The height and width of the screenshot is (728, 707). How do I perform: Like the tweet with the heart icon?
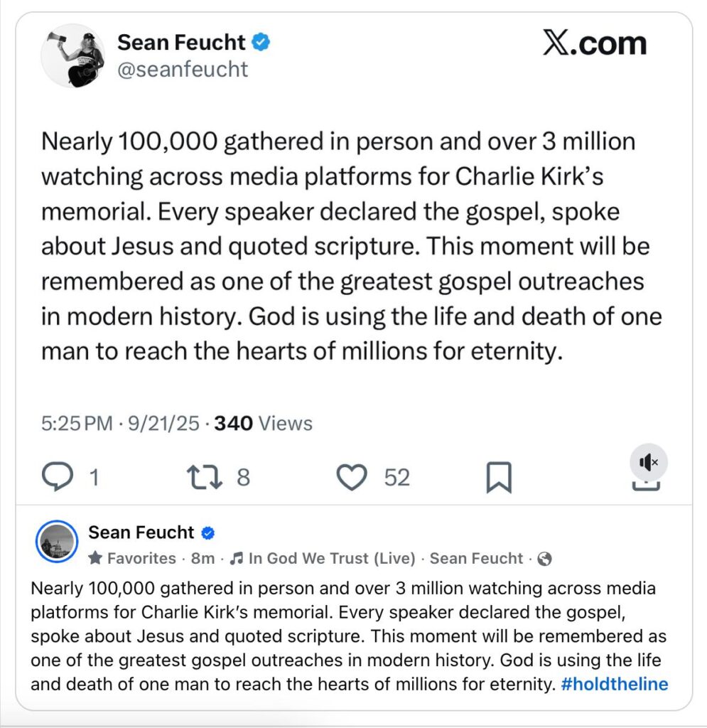[351, 478]
